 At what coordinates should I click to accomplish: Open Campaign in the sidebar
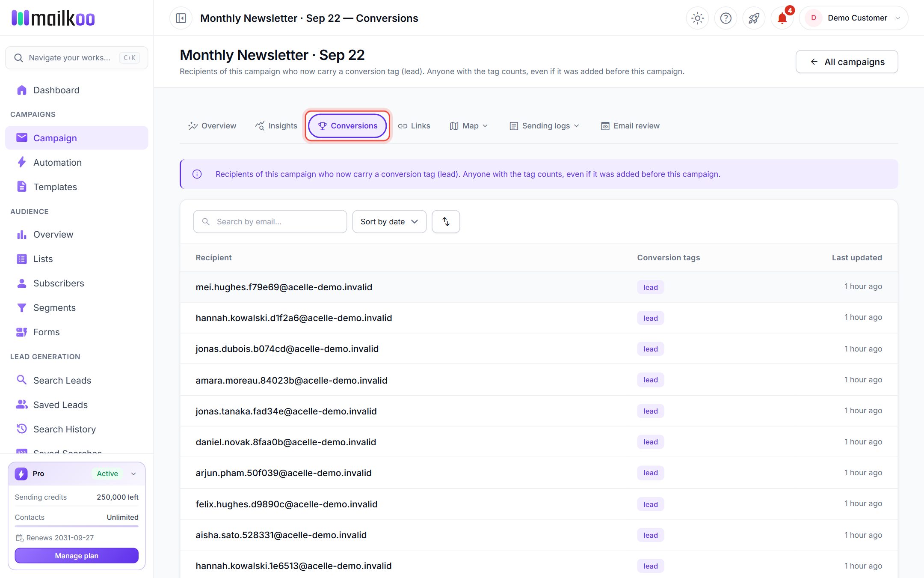point(77,138)
